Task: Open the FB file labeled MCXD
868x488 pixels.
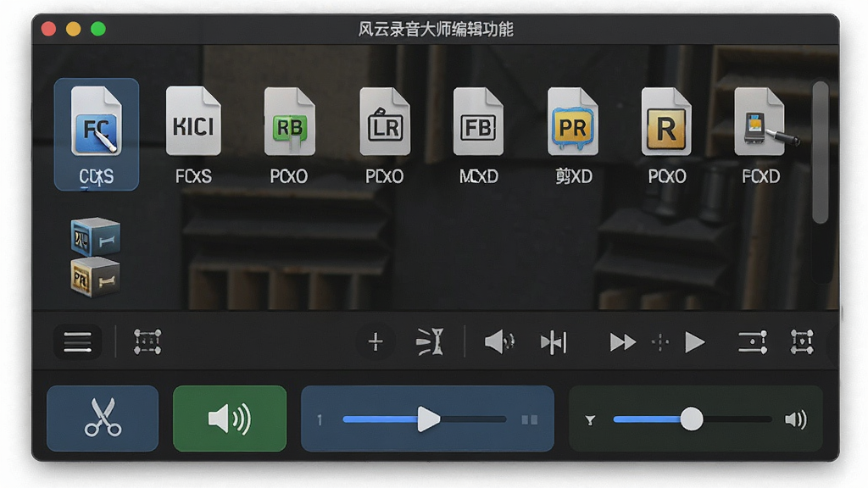Action: point(478,121)
